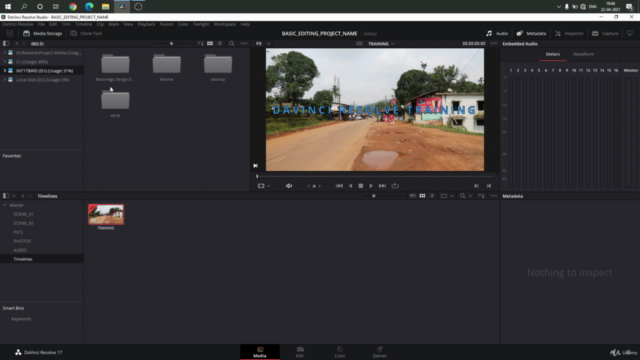
Task: Select the Clone Tool
Action: (86, 33)
